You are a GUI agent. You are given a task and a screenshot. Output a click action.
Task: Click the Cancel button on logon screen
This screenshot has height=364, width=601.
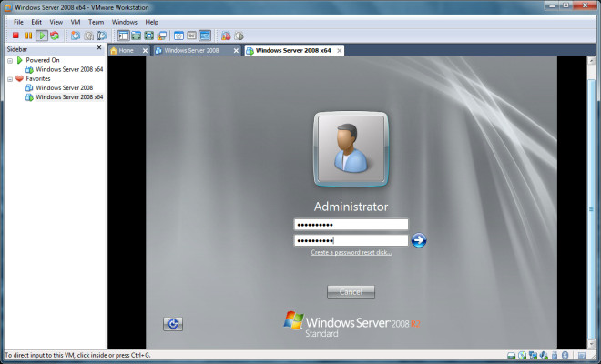[351, 292]
